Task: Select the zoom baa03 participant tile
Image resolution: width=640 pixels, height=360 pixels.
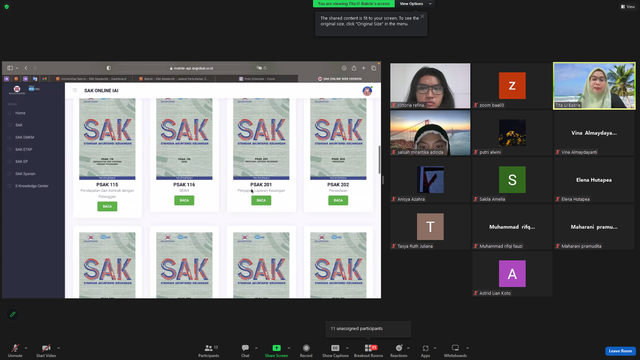Action: [512, 86]
